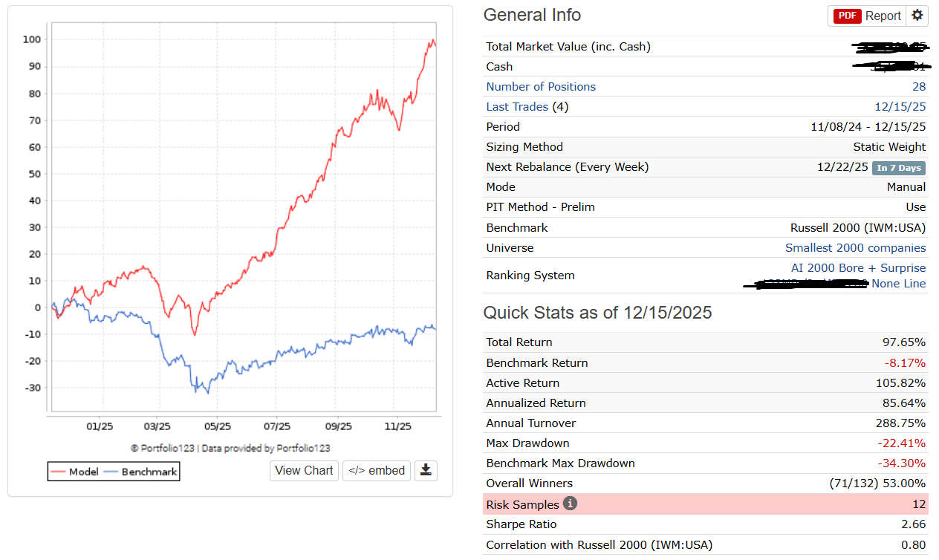This screenshot has height=560, width=939.
Task: Open the Smallest 2000 companies universe link
Action: tap(855, 248)
